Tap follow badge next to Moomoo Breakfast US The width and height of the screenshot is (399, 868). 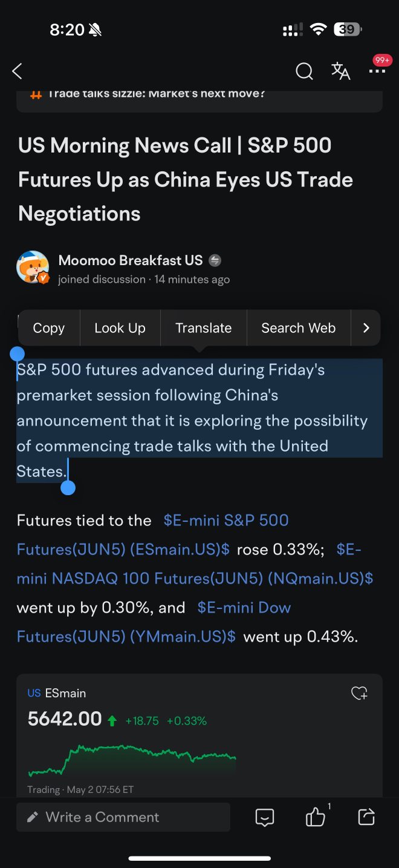(x=215, y=261)
